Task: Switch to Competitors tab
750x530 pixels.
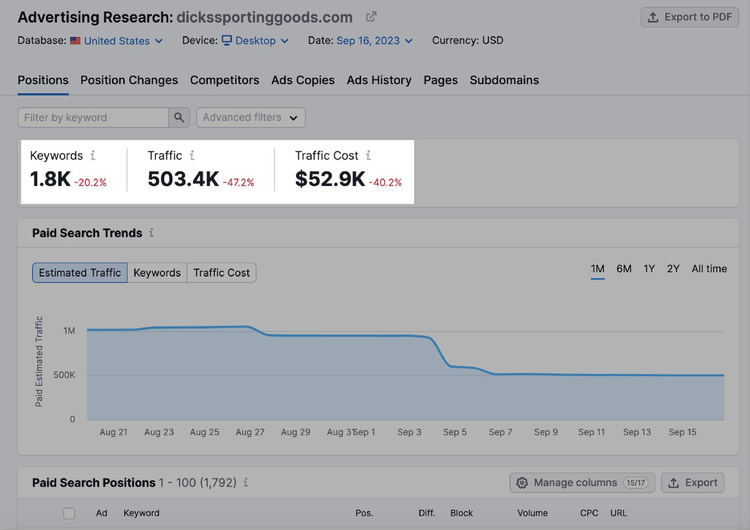Action: [x=224, y=80]
